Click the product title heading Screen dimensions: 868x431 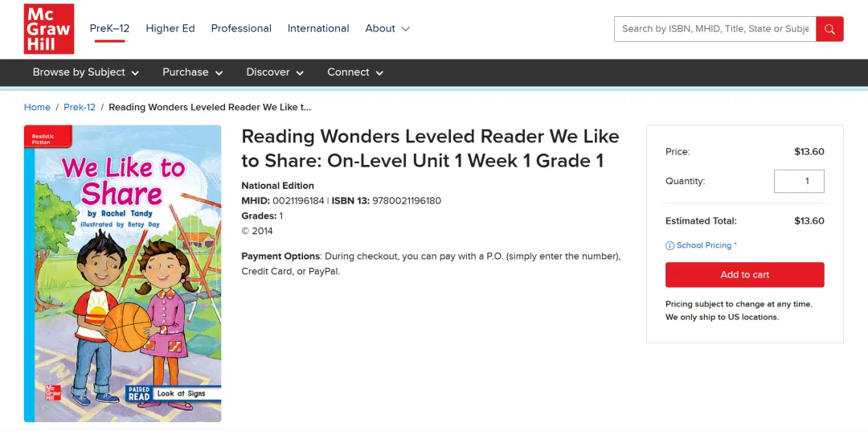(x=430, y=149)
